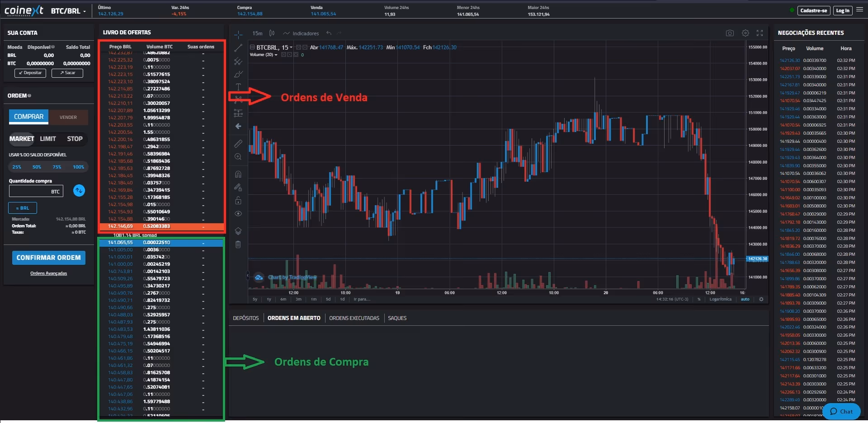This screenshot has height=423, width=868.
Task: Toggle lock all drawing tools padlock
Action: pos(238,200)
